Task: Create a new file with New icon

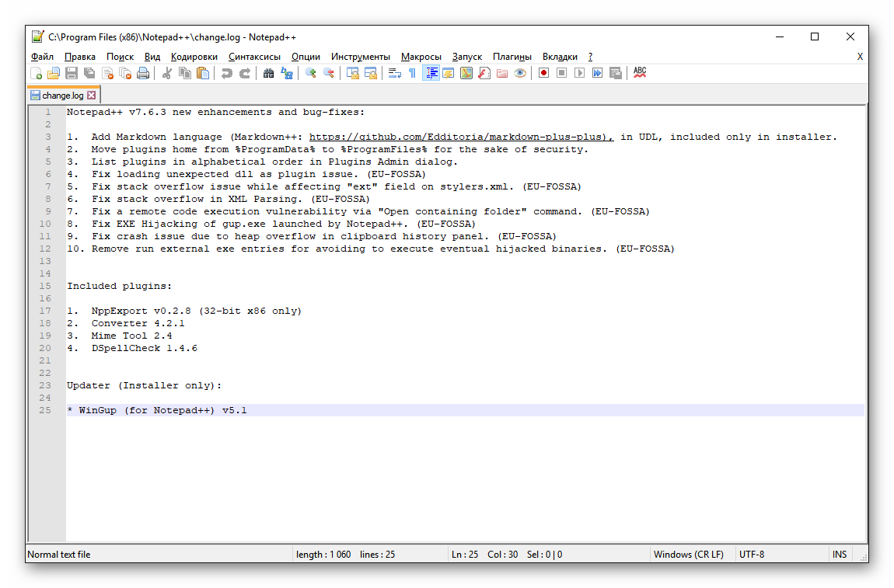Action: (x=36, y=73)
